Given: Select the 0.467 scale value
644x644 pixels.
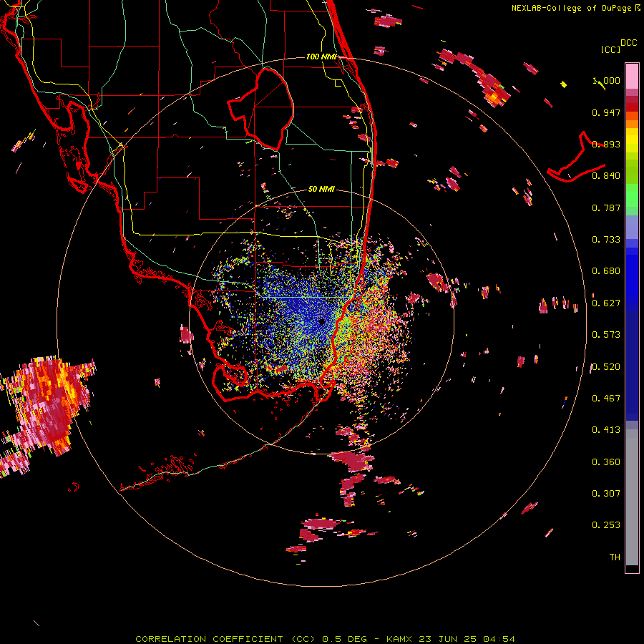Looking at the screenshot, I should 606,399.
